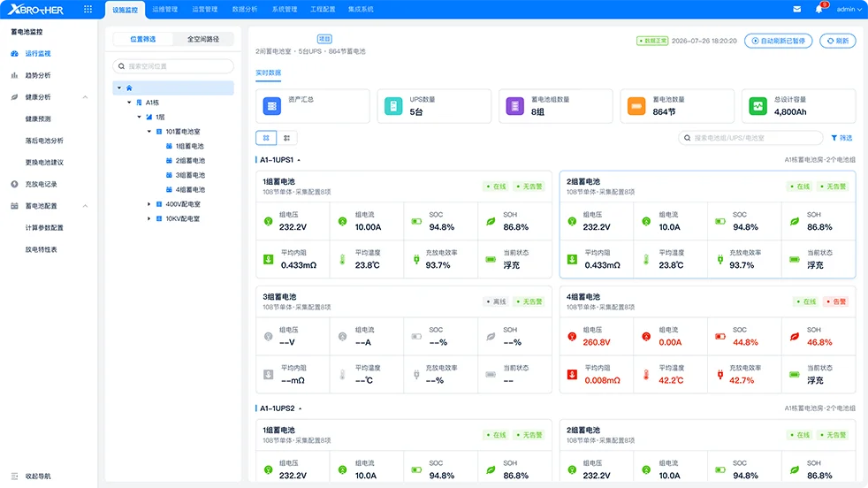Click the 趋势分析 bar chart icon

[x=14, y=75]
